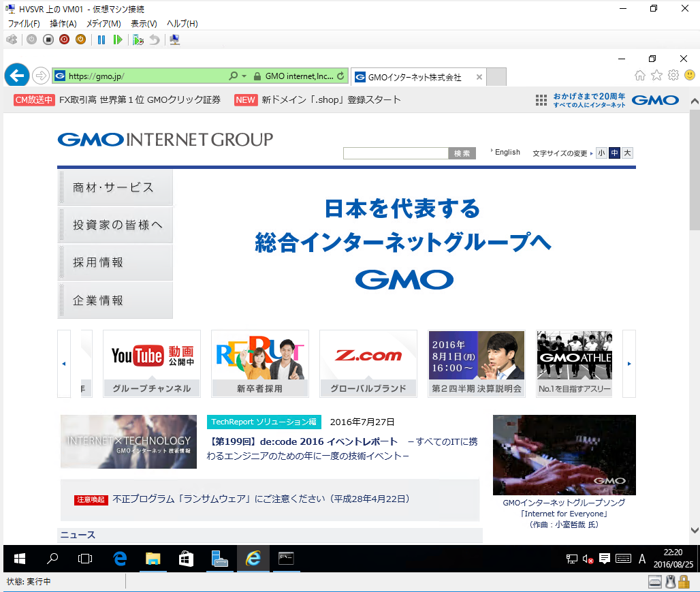
Task: Open Task View in taskbar
Action: click(85, 559)
